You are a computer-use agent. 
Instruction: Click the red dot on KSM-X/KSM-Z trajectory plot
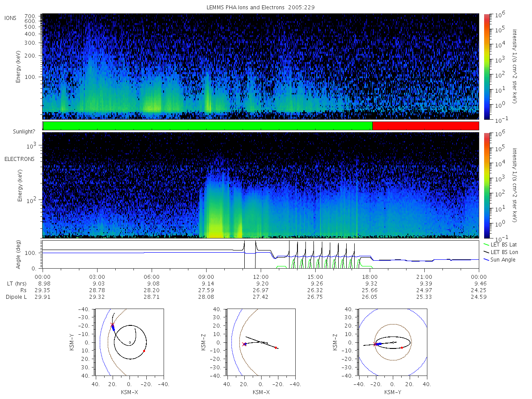276,348
